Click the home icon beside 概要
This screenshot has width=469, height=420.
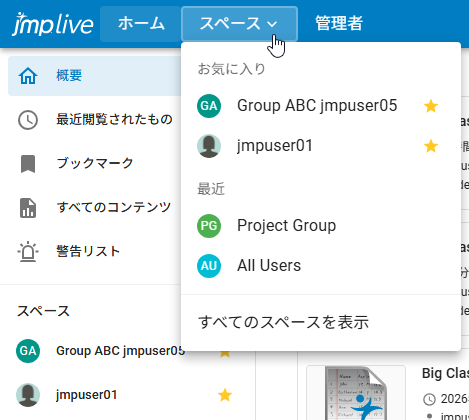point(28,76)
